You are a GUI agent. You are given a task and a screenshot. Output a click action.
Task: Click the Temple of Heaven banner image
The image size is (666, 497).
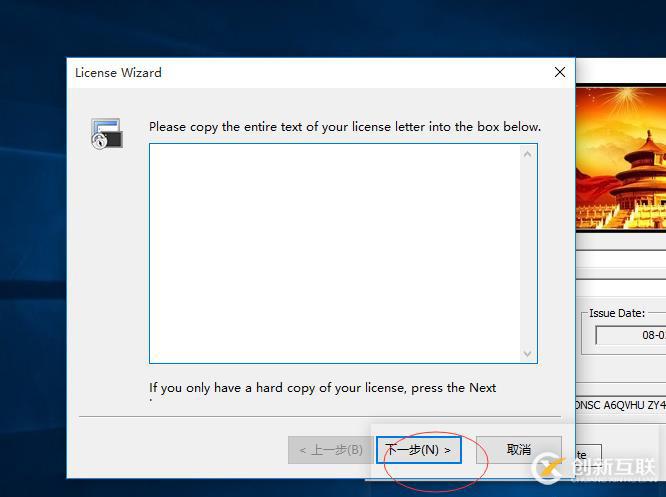[x=621, y=158]
